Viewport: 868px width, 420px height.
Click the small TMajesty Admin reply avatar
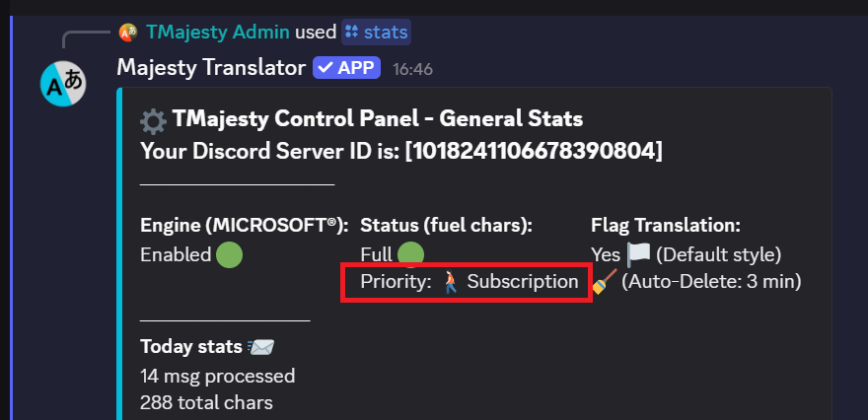coord(128,33)
